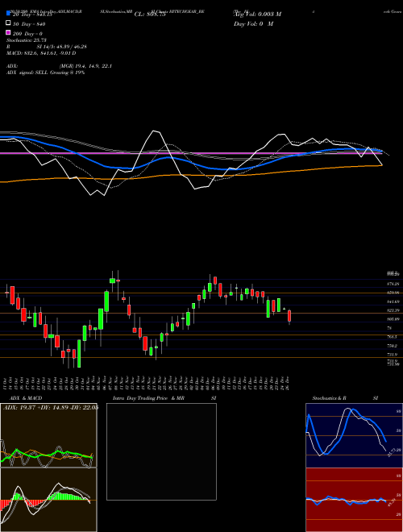Open the red RSI chart panel
This screenshot has width=403, height=532.
coord(354,500)
